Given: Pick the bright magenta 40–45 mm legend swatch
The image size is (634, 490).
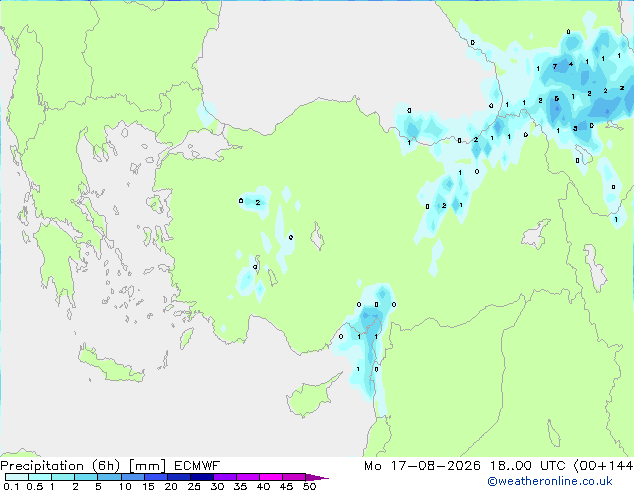Looking at the screenshot, I should point(271,477).
